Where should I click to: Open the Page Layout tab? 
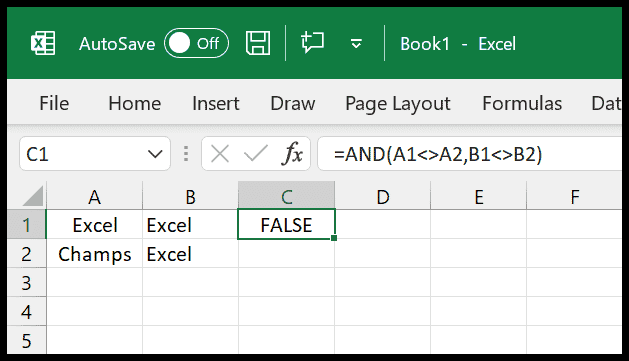click(x=398, y=104)
